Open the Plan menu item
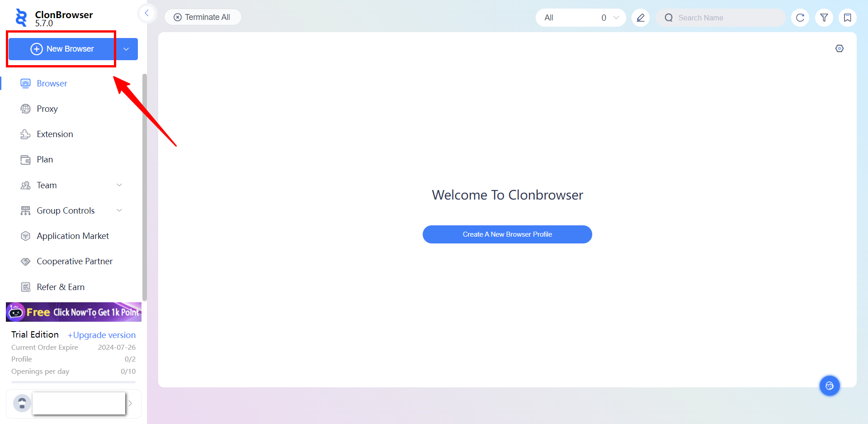The height and width of the screenshot is (424, 868). (x=45, y=159)
